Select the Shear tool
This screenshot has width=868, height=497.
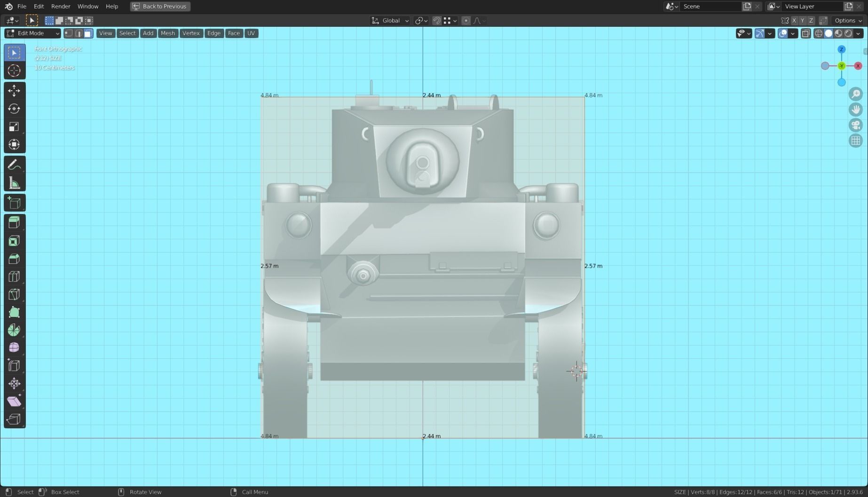tap(14, 402)
